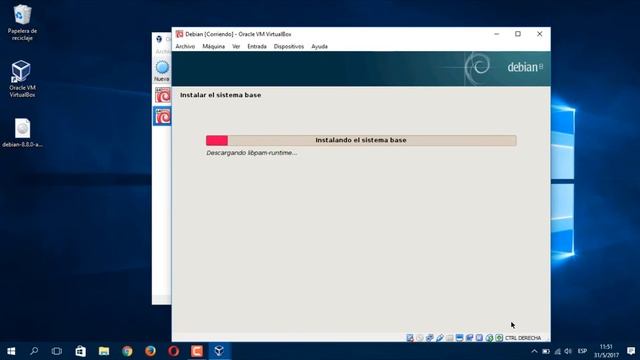Click the volume icon in system tray

[568, 351]
